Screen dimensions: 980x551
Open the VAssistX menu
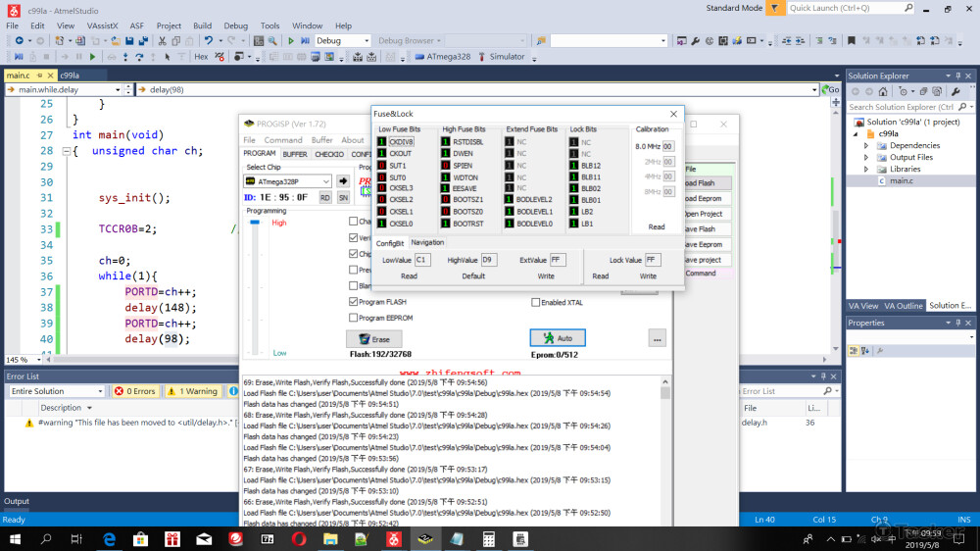(102, 25)
